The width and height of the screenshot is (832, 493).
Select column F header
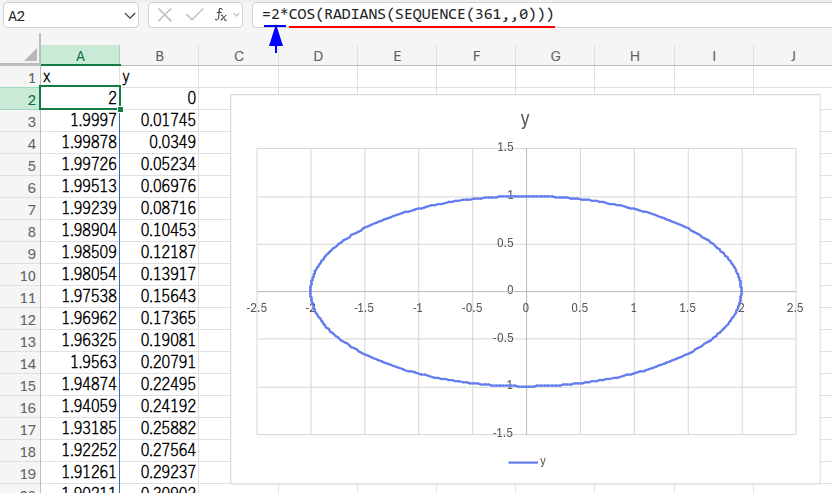pos(476,56)
